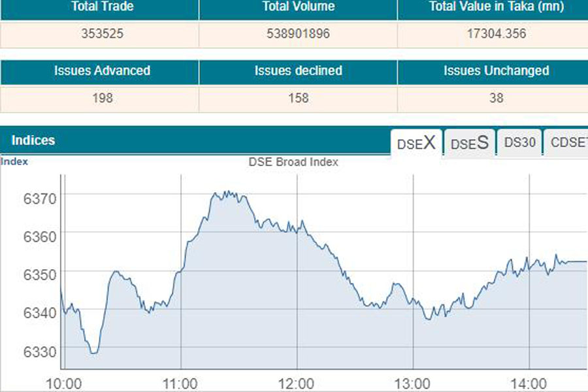Click the advanced issues count 198
The height and width of the screenshot is (392, 588).
point(99,98)
